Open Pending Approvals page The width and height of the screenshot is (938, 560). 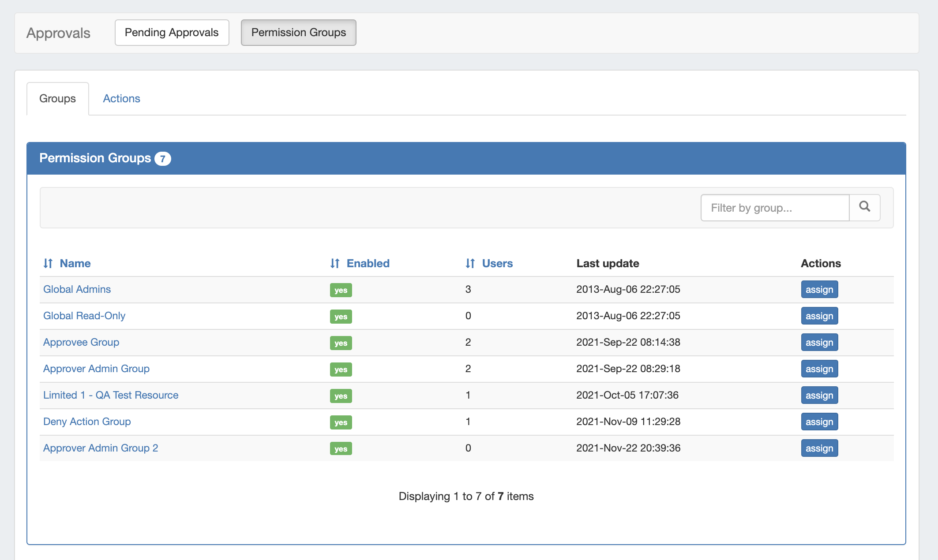click(172, 32)
